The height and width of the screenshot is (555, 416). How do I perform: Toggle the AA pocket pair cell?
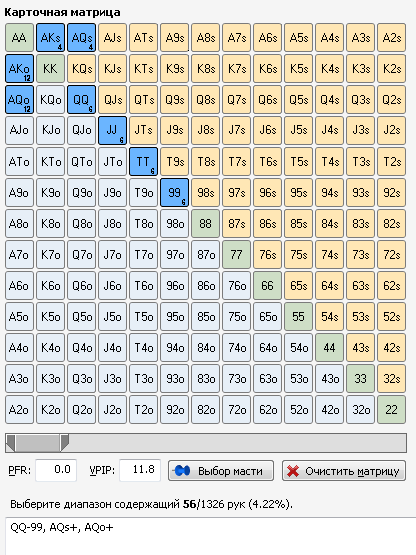pyautogui.click(x=19, y=38)
